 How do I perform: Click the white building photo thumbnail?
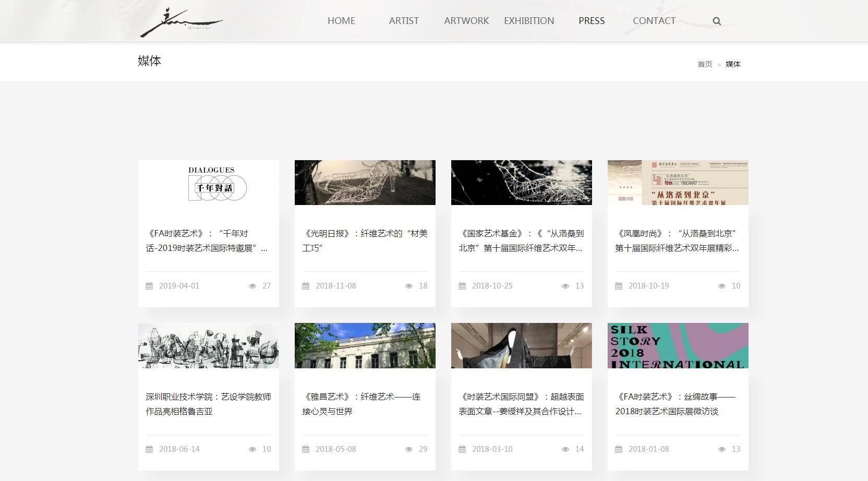365,346
